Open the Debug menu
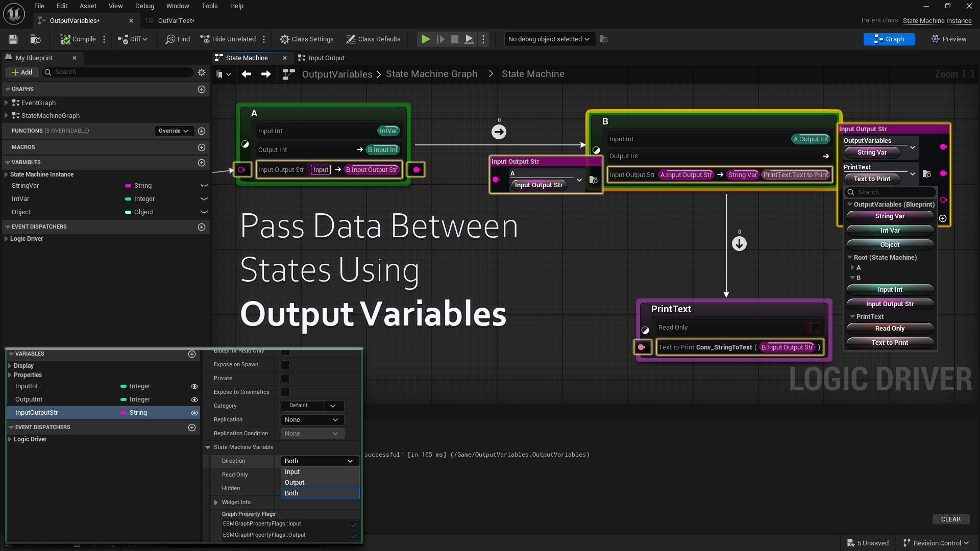This screenshot has height=551, width=980. pos(144,6)
